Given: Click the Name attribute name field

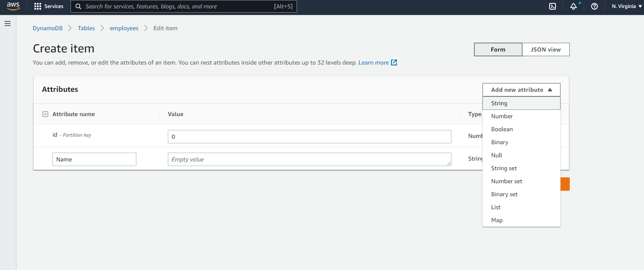Looking at the screenshot, I should pyautogui.click(x=94, y=159).
